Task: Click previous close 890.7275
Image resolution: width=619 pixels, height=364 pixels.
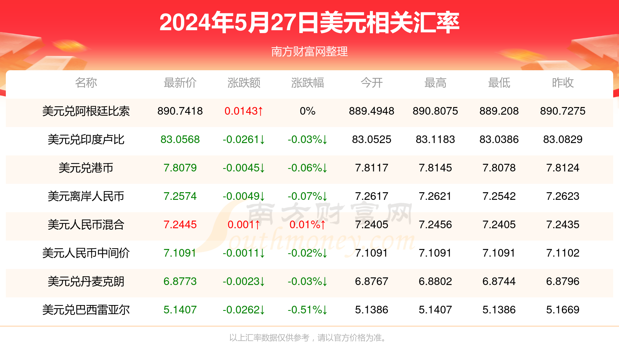Action: coord(563,111)
